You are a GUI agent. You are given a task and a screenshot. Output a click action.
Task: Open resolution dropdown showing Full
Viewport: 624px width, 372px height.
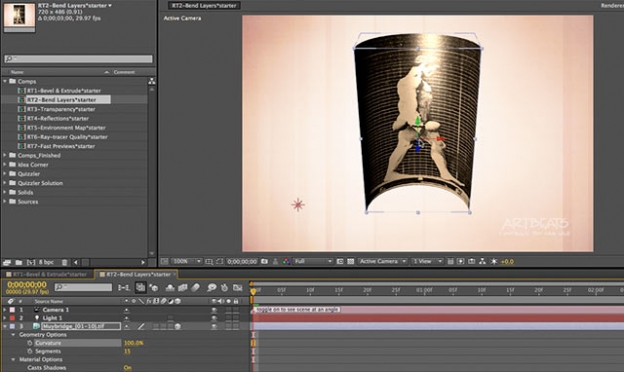[313, 261]
